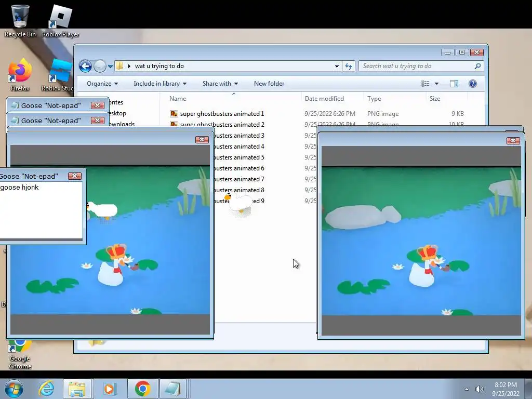Viewport: 532px width, 399px height.
Task: Close the second Goose Not-epad window
Action: pos(97,121)
